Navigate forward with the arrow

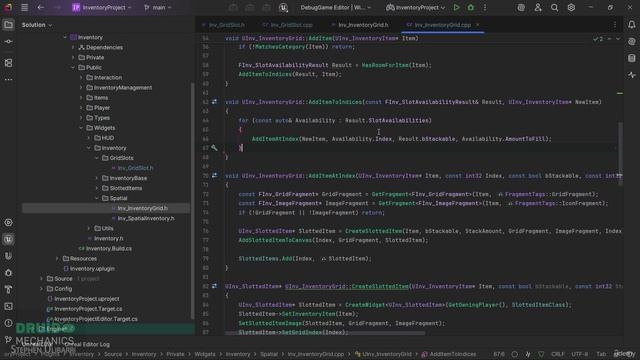58,7
